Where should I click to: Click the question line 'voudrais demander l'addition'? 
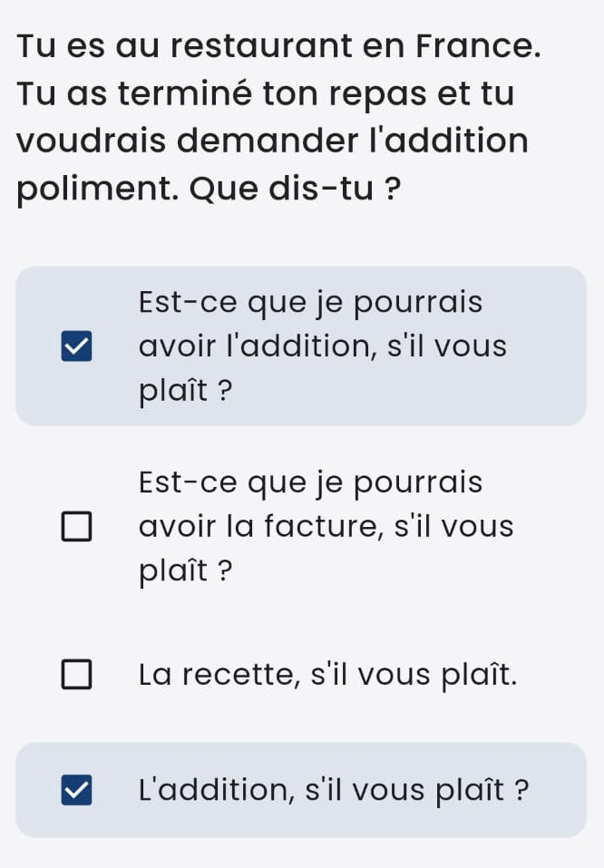pyautogui.click(x=272, y=141)
